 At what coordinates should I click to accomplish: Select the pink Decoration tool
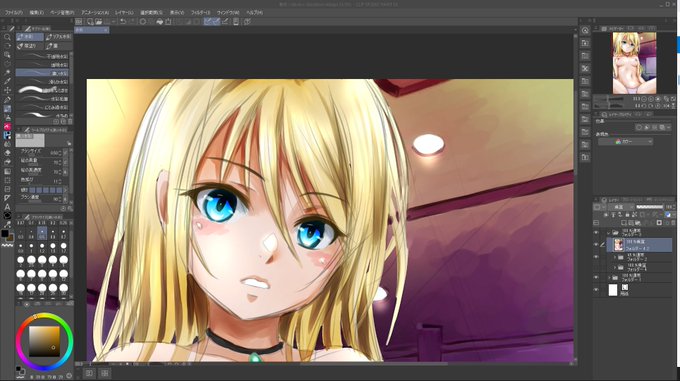coord(7,127)
